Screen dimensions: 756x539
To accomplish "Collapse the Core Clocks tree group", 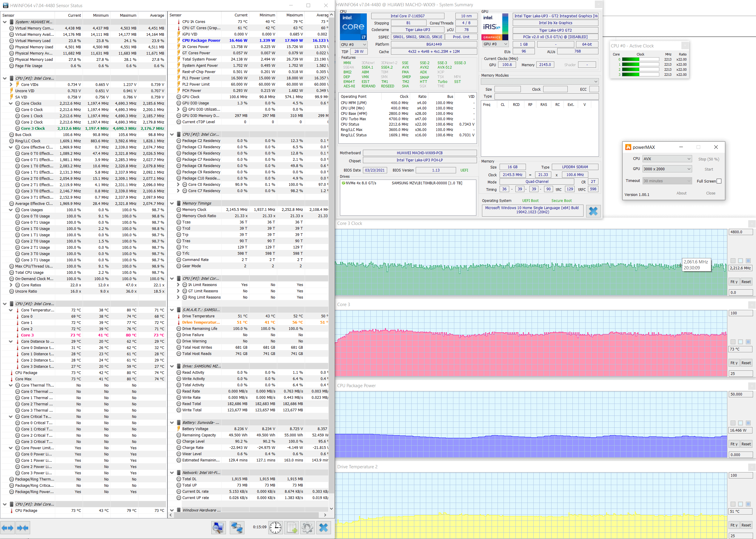I will (x=11, y=104).
